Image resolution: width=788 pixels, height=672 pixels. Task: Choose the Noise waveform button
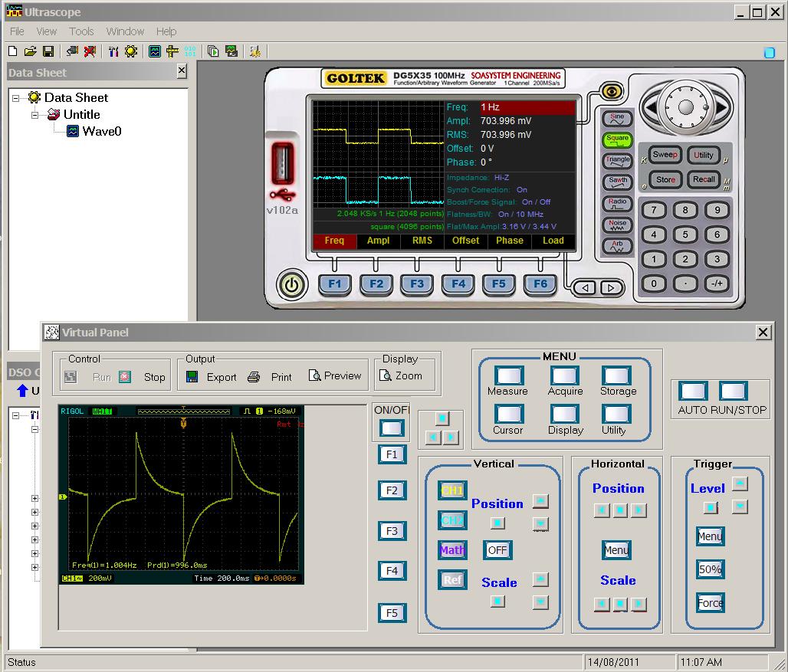pos(617,225)
